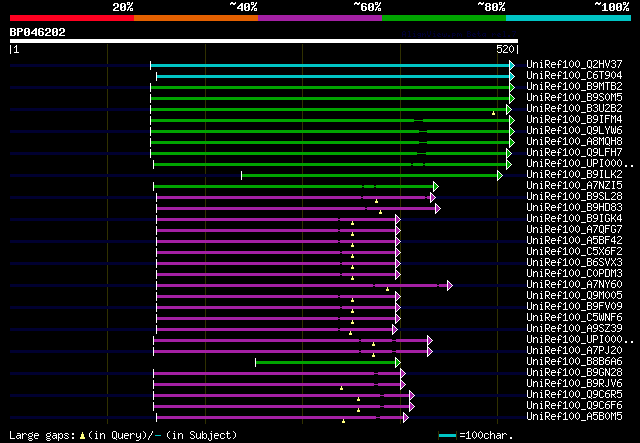Click the arrowhead ending the B9SL28 alignment
The height and width of the screenshot is (443, 640).
[x=433, y=198]
